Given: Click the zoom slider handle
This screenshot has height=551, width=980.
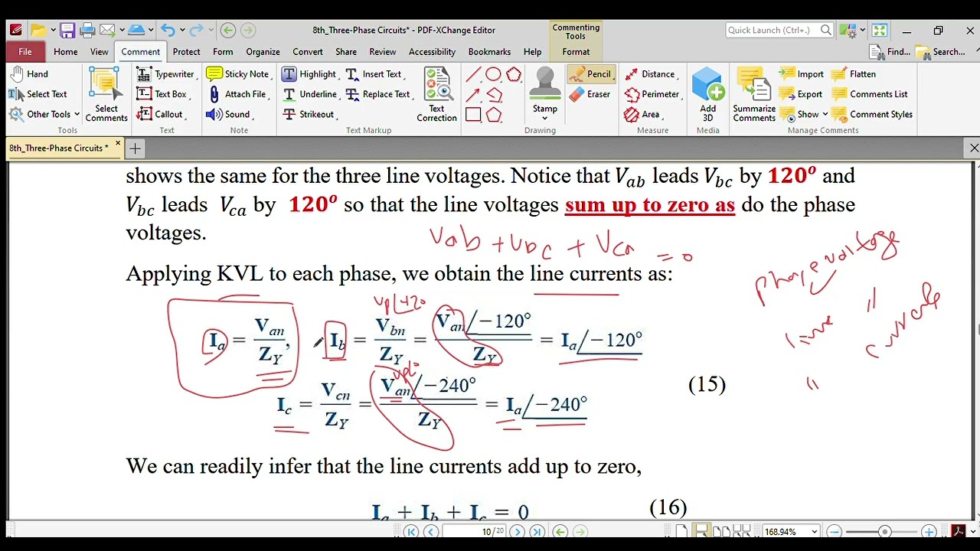Looking at the screenshot, I should click(x=885, y=531).
